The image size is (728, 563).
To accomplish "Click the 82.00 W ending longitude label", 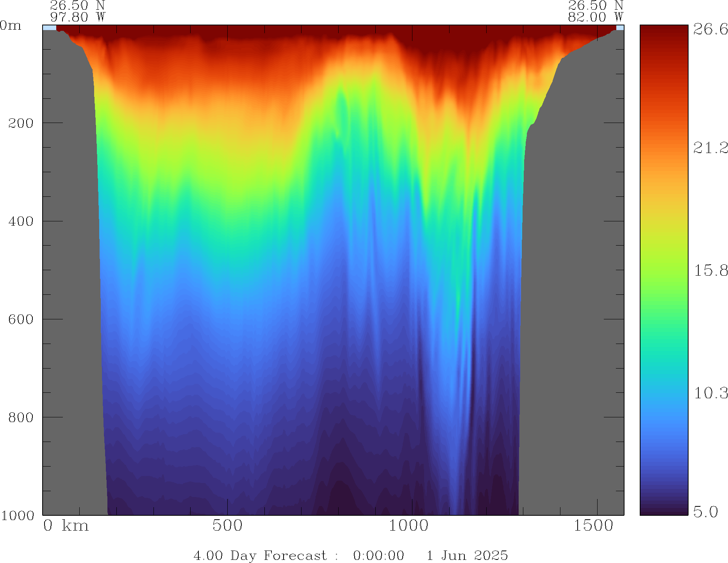I will [595, 17].
